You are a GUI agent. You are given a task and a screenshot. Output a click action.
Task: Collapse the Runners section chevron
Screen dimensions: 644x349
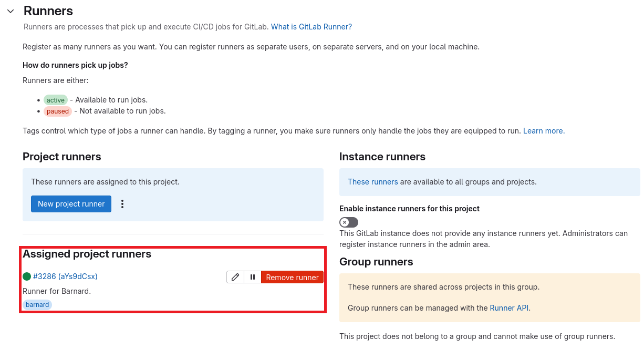coord(11,11)
